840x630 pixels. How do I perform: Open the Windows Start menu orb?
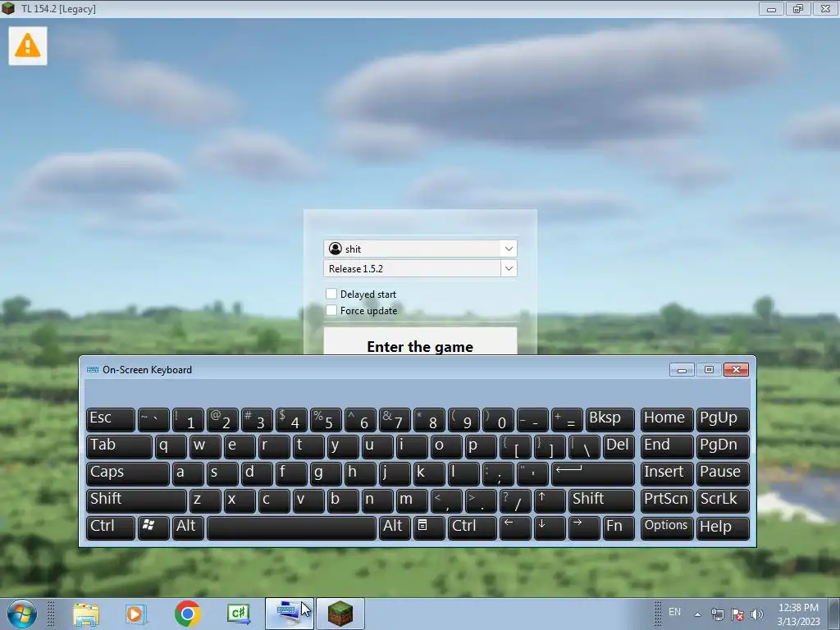click(22, 614)
